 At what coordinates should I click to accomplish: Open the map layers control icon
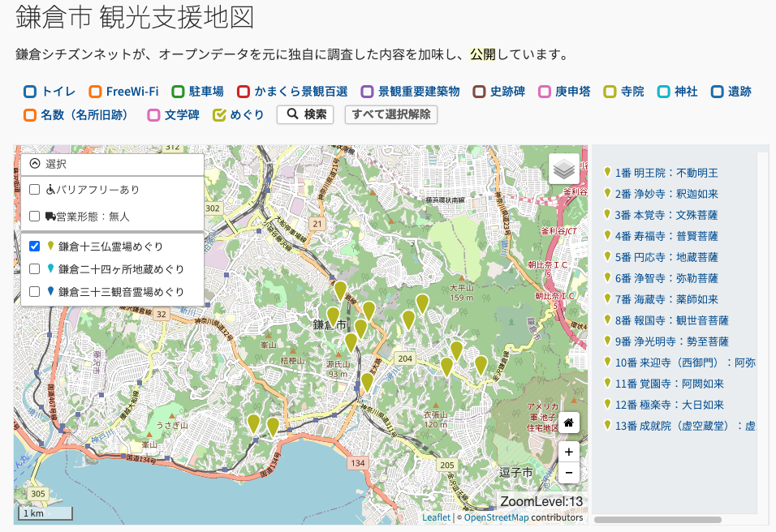click(x=563, y=169)
